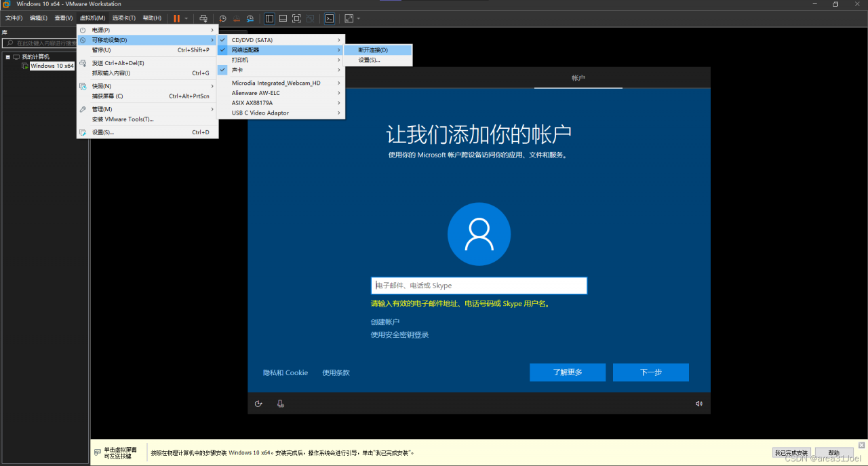868x466 pixels.
Task: Click 断开连接(D) for the network adapter
Action: (377, 50)
